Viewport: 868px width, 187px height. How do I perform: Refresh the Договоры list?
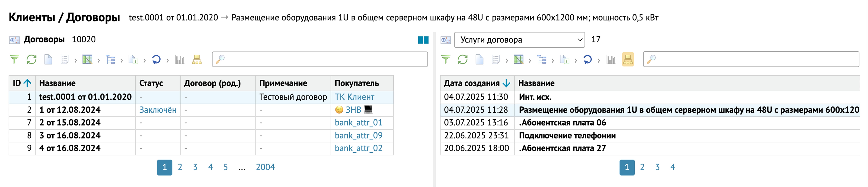pyautogui.click(x=31, y=59)
